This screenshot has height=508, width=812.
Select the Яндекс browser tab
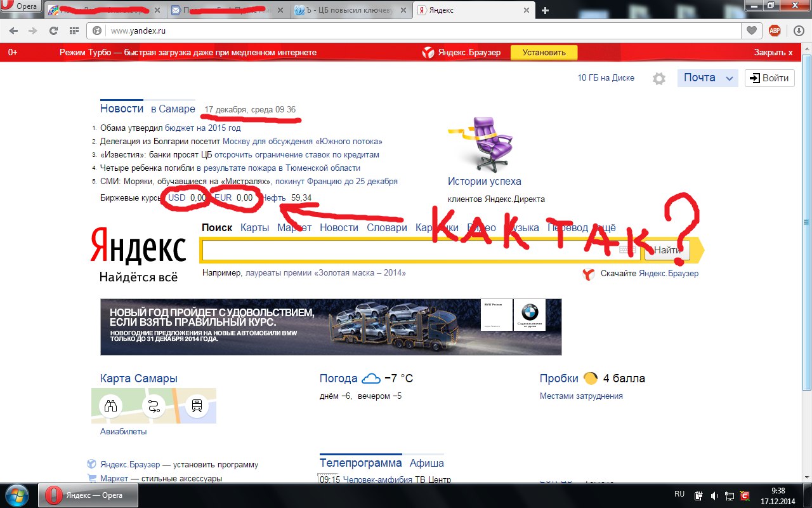click(x=474, y=11)
